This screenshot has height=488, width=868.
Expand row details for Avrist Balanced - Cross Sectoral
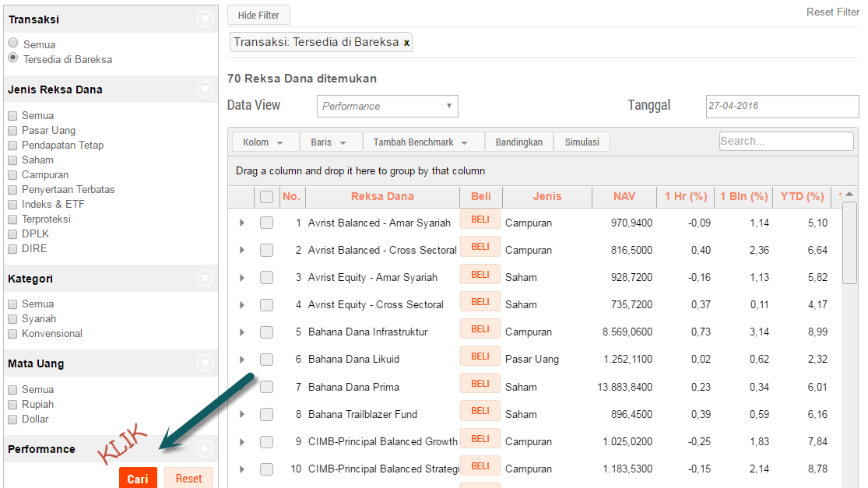242,250
